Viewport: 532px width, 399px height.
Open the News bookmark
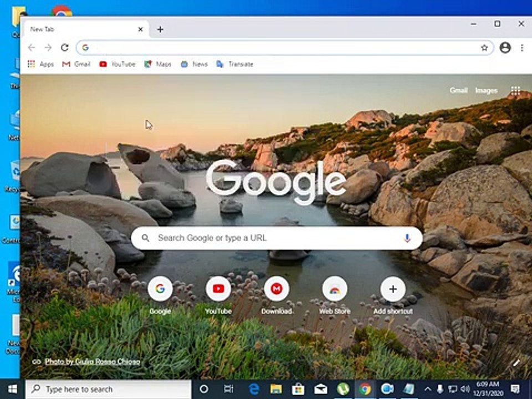[194, 64]
